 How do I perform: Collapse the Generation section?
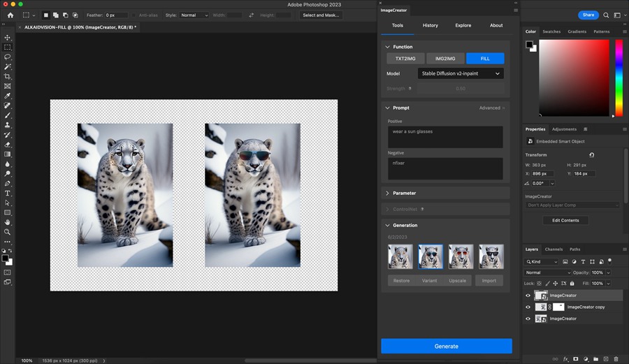[387, 225]
